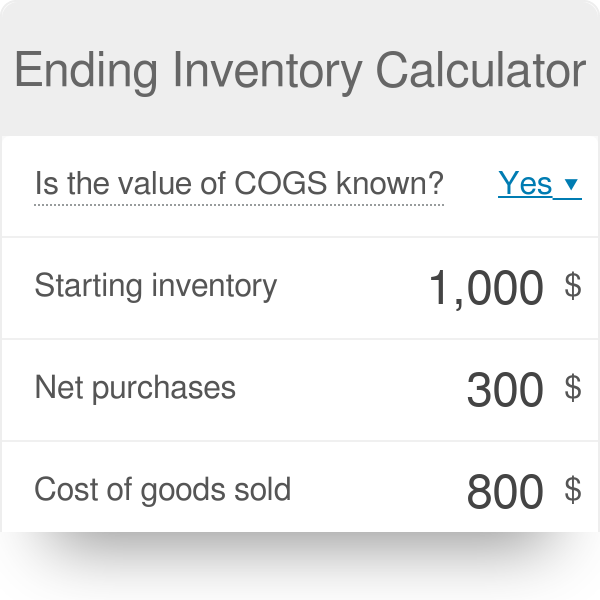Click the dollar sign beside Net purchases
The height and width of the screenshot is (600, 600).
pos(573,389)
